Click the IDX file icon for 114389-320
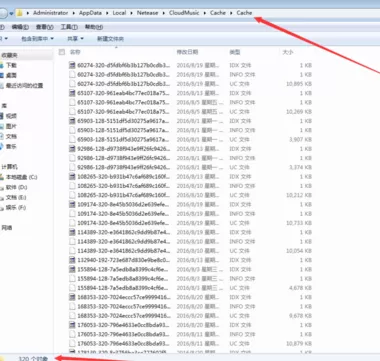The width and height of the screenshot is (380, 361). tap(72, 232)
